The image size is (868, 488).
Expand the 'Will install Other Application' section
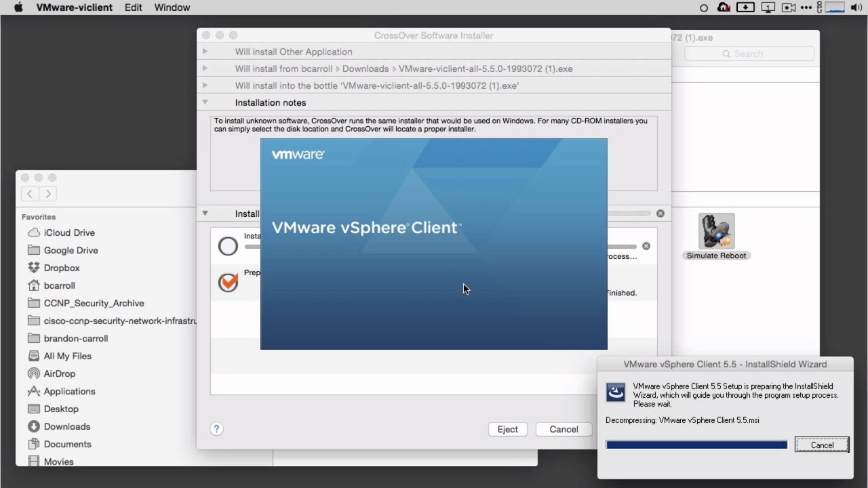coord(205,52)
